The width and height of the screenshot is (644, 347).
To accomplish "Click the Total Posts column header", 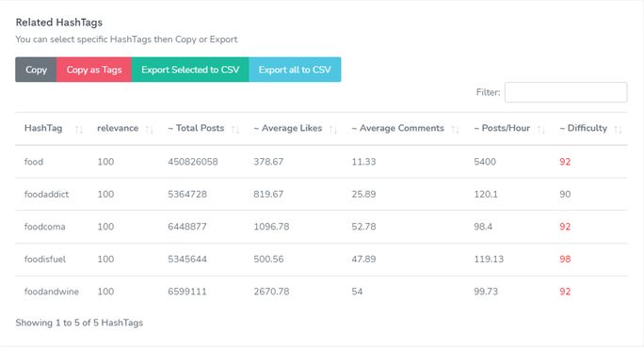I will 196,128.
